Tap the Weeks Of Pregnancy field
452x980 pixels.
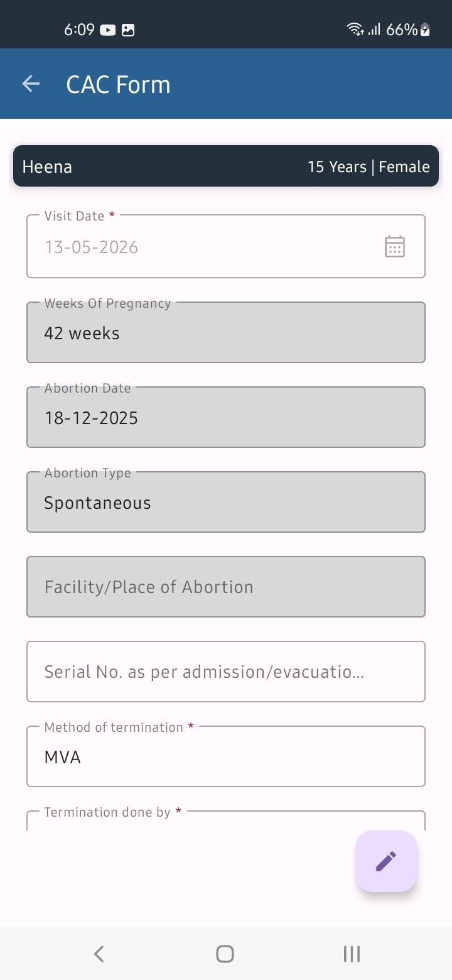[226, 332]
